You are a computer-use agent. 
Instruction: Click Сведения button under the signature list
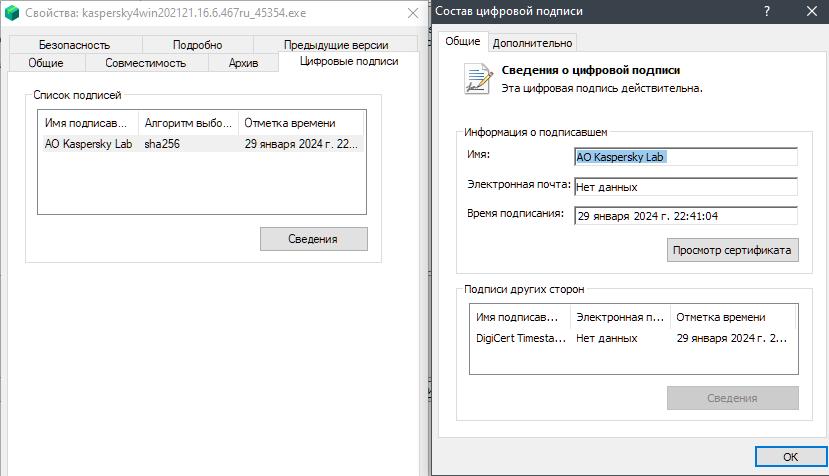[313, 239]
